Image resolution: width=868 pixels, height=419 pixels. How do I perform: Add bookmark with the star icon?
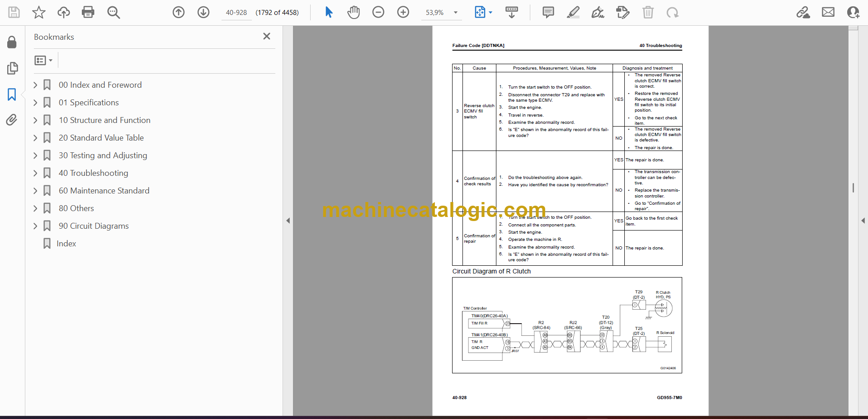click(39, 12)
